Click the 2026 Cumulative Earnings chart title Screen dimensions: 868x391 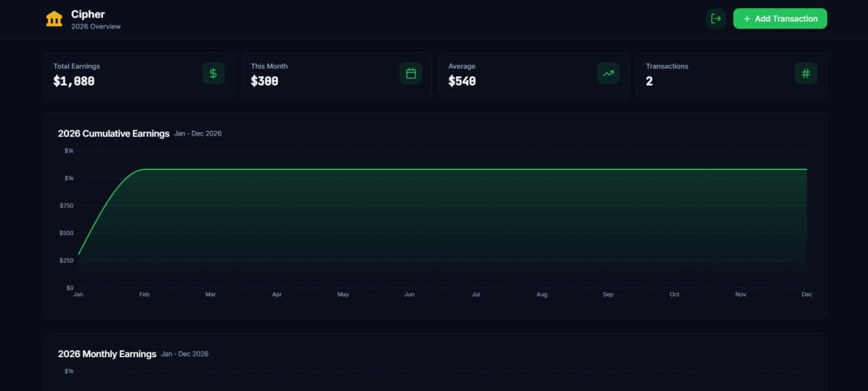point(114,133)
